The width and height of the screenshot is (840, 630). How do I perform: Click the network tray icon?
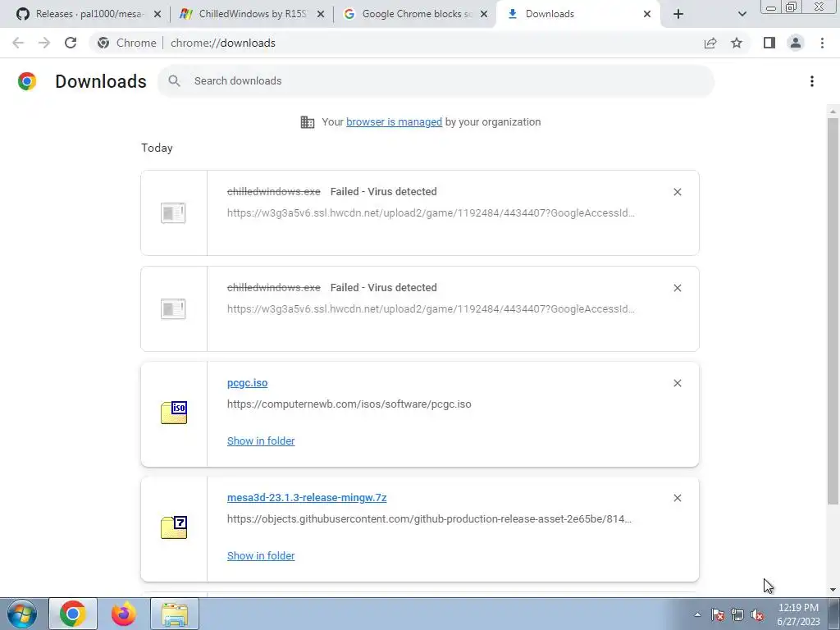(737, 614)
